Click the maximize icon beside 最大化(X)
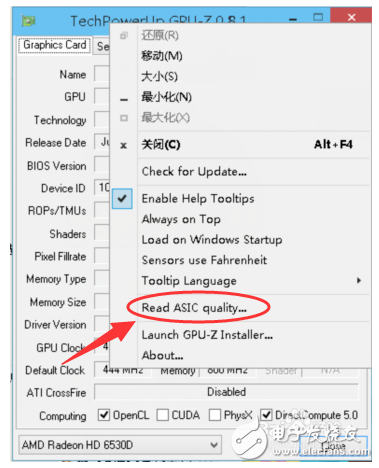379x468 pixels. pyautogui.click(x=124, y=118)
